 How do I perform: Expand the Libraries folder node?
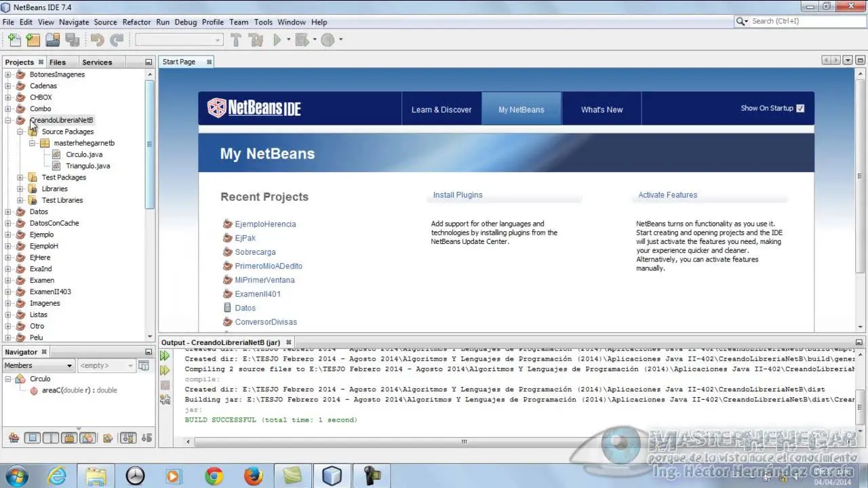pyautogui.click(x=20, y=189)
